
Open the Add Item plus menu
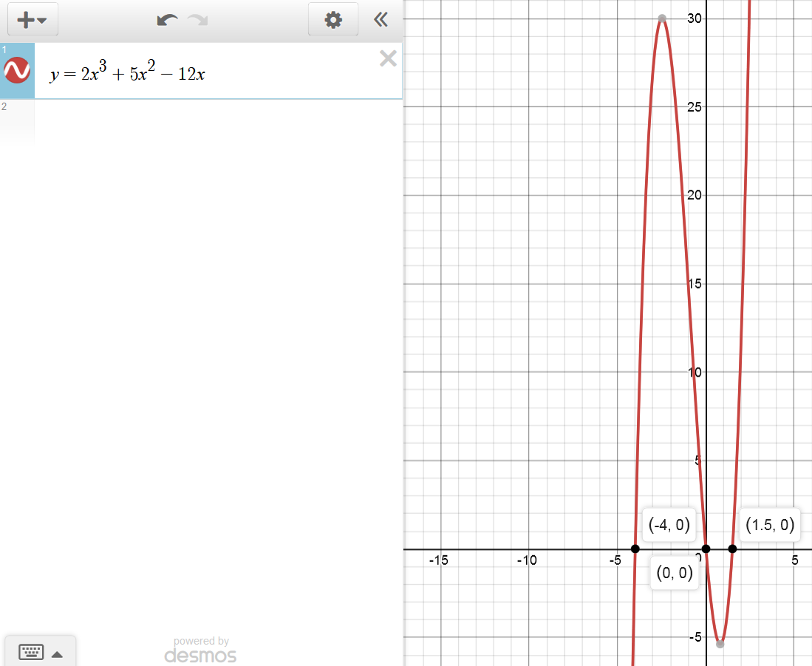[x=32, y=20]
